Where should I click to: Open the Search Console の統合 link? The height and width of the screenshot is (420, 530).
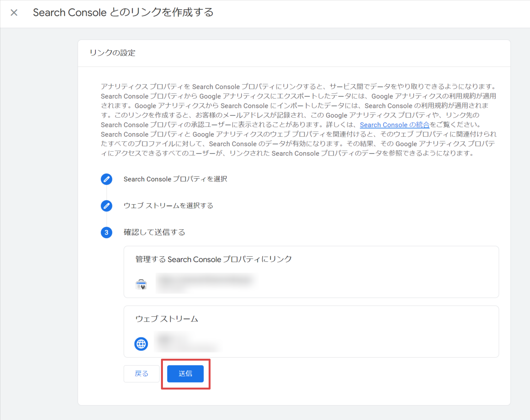click(x=394, y=125)
